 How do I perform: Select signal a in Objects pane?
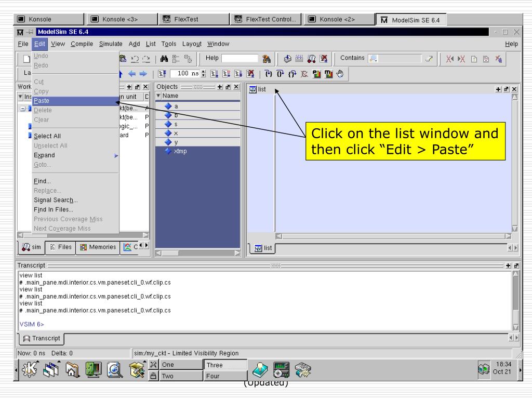pyautogui.click(x=197, y=107)
